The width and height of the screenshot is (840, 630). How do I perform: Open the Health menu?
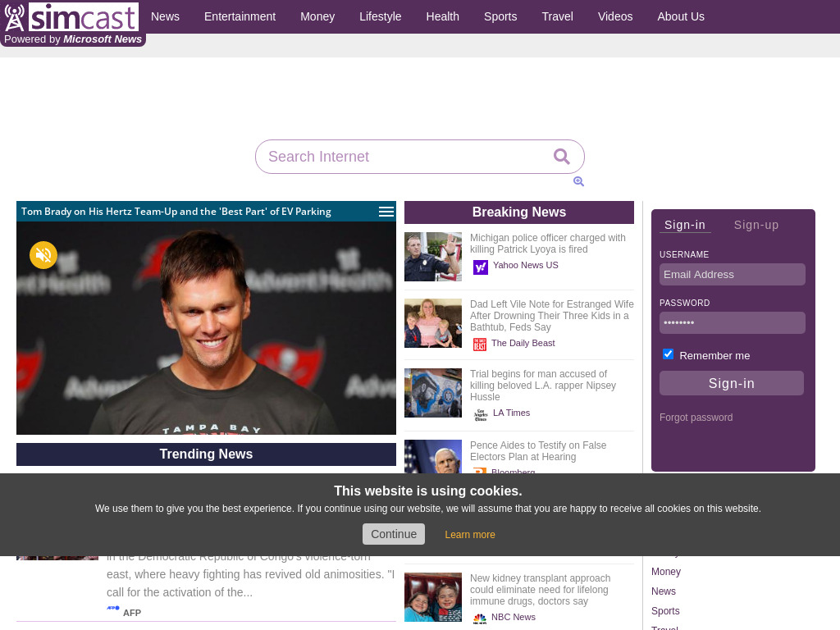442,16
